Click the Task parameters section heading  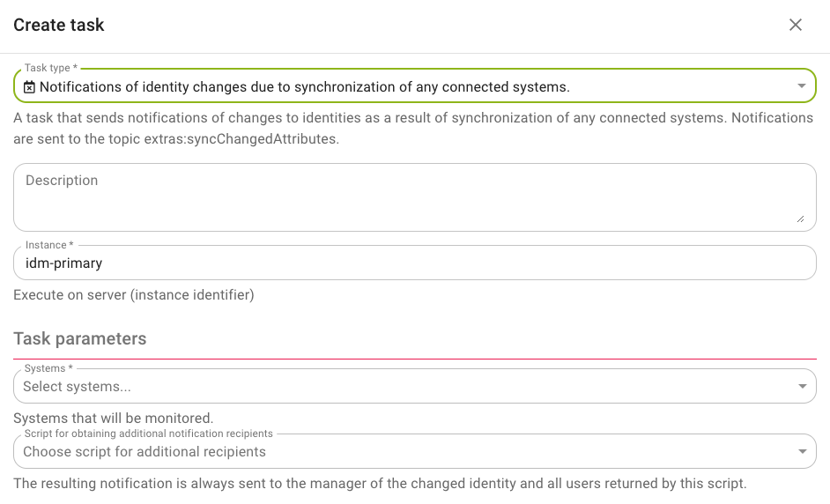coord(80,339)
